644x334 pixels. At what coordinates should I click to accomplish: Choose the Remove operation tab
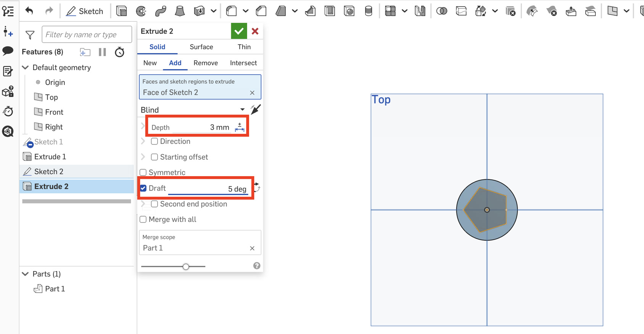point(206,63)
